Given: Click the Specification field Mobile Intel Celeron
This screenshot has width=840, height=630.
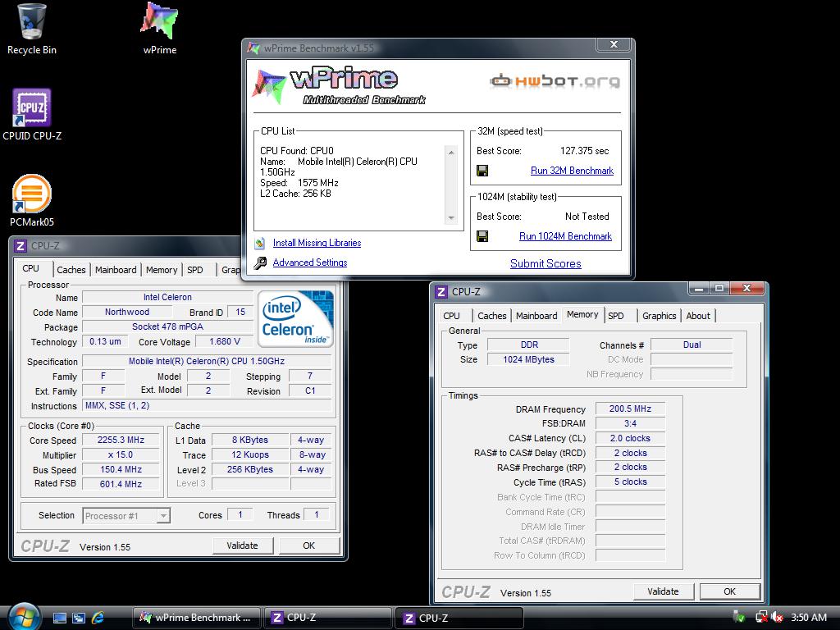Looking at the screenshot, I should point(207,362).
